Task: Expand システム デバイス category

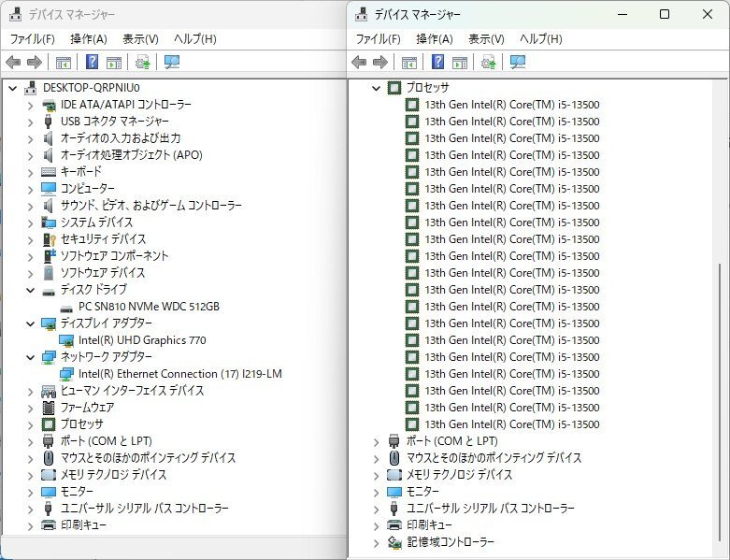Action: [x=30, y=223]
